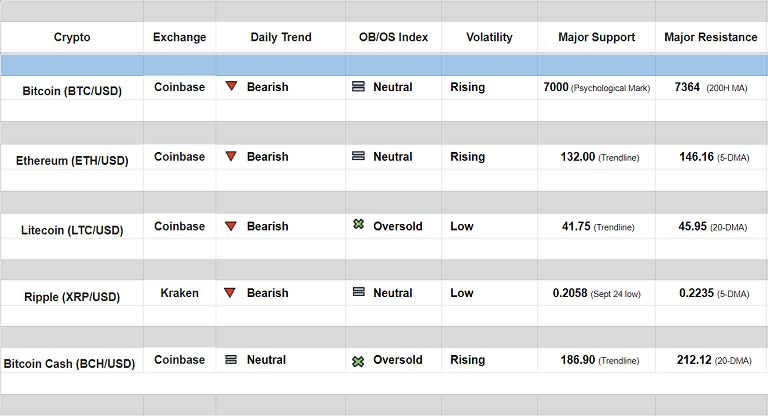Select the Crypto column header
The image size is (768, 416).
(72, 37)
